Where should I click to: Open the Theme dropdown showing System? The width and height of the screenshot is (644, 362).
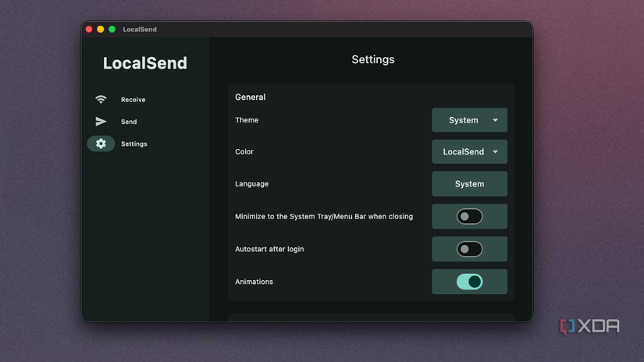(469, 120)
